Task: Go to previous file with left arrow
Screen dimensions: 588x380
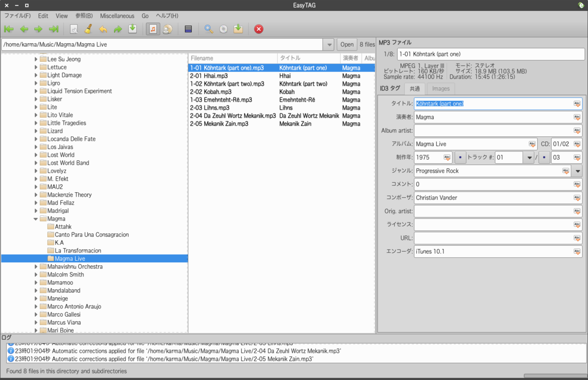Action: click(24, 29)
